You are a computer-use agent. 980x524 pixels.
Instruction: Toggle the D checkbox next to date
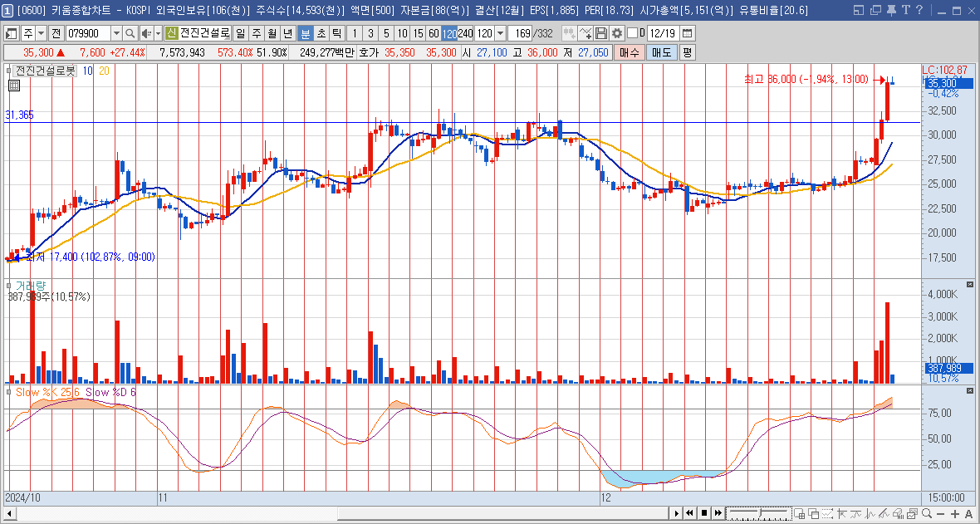pyautogui.click(x=633, y=32)
